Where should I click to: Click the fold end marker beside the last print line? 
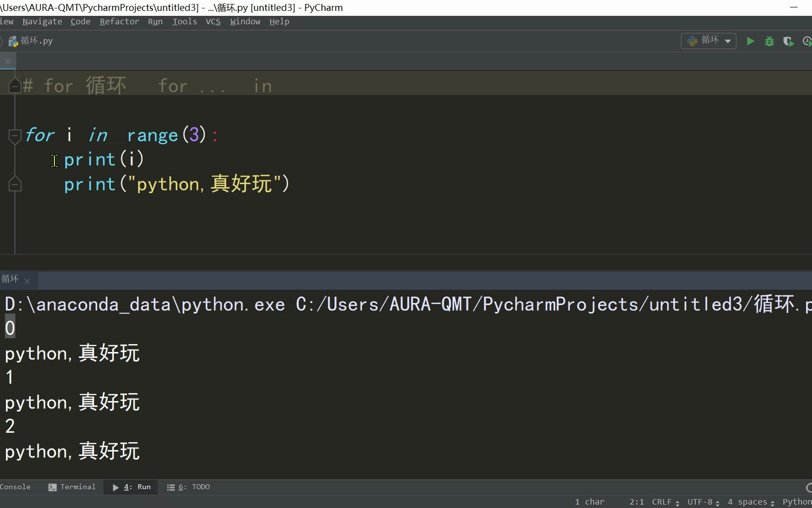coord(15,184)
